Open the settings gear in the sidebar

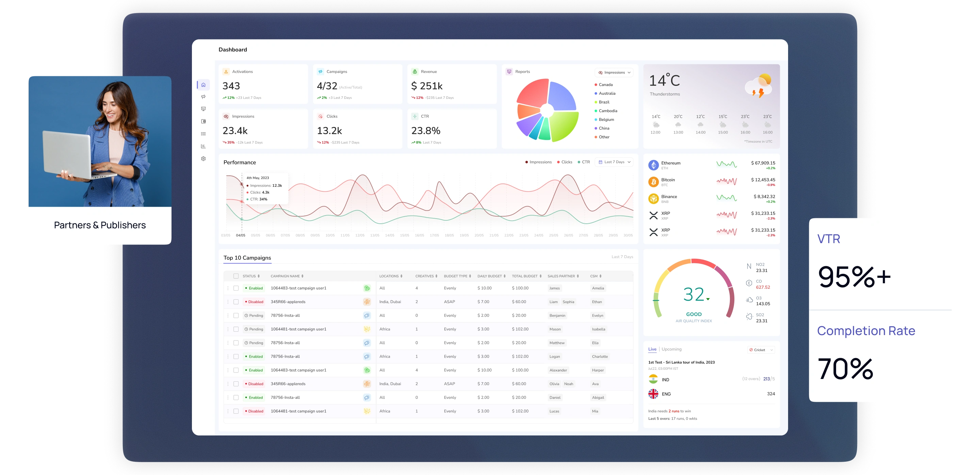(203, 159)
